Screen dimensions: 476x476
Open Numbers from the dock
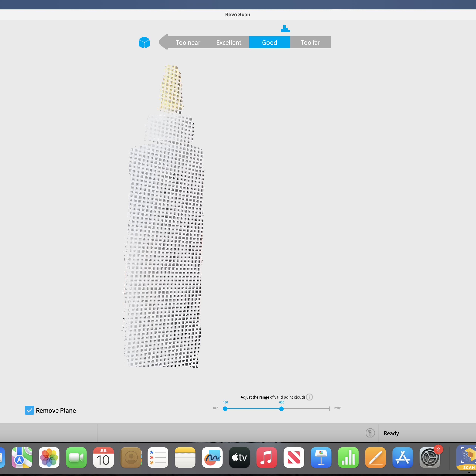(x=348, y=457)
